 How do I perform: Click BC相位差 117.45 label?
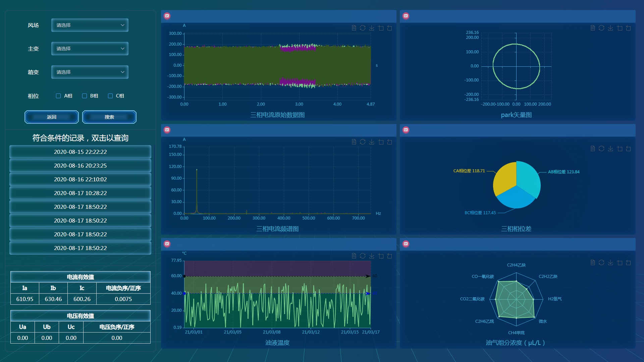(480, 213)
